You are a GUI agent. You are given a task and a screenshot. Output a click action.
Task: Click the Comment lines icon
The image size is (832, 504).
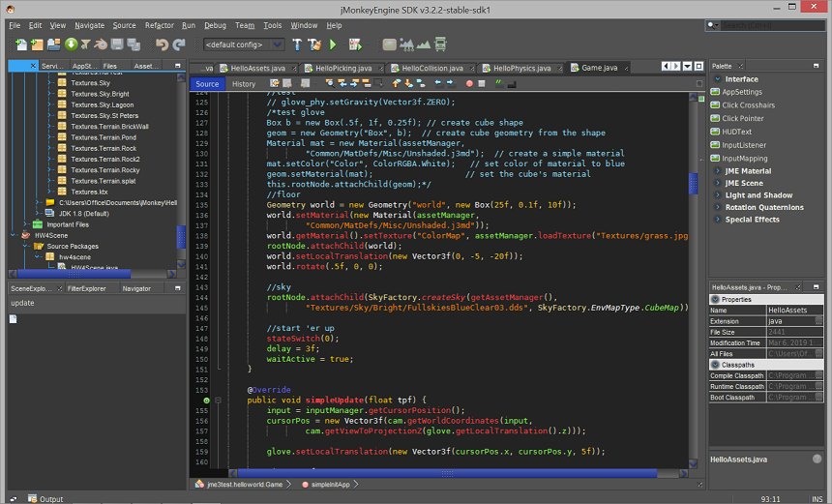(x=499, y=83)
